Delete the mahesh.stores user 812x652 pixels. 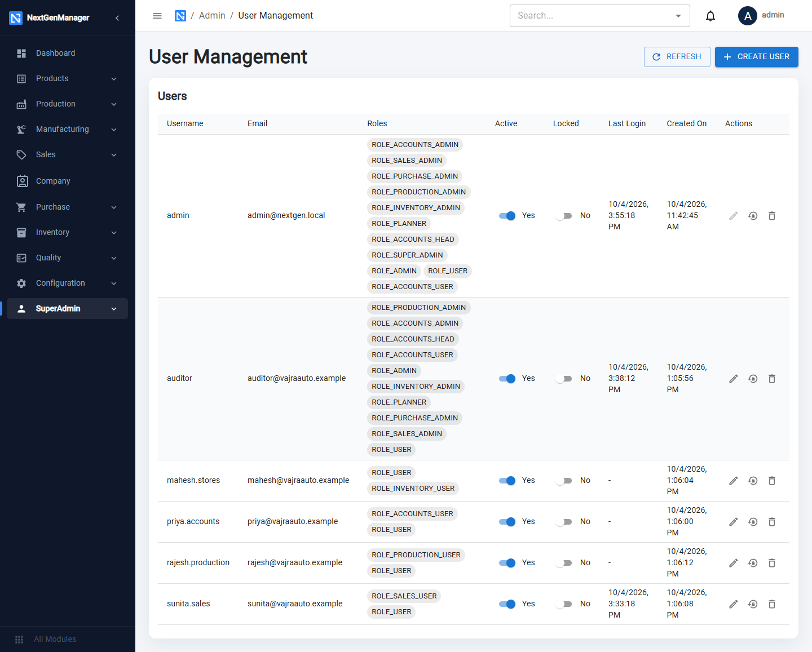772,481
